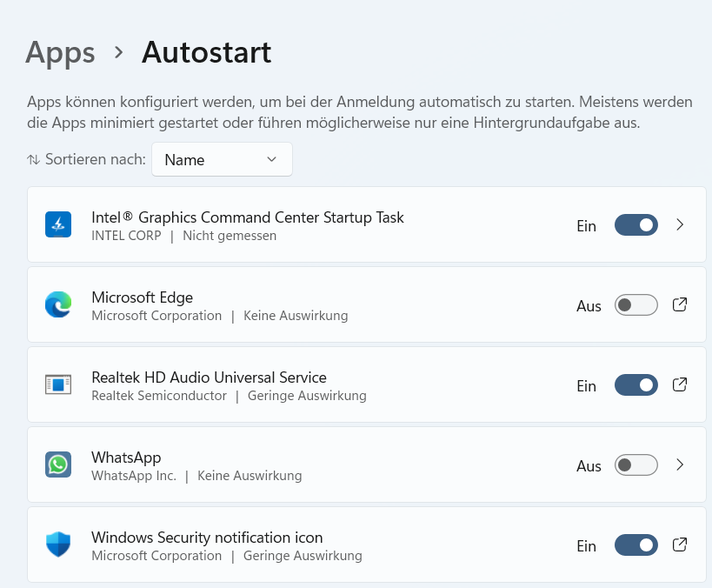Open external link icon for Microsoft Edge

pos(681,305)
